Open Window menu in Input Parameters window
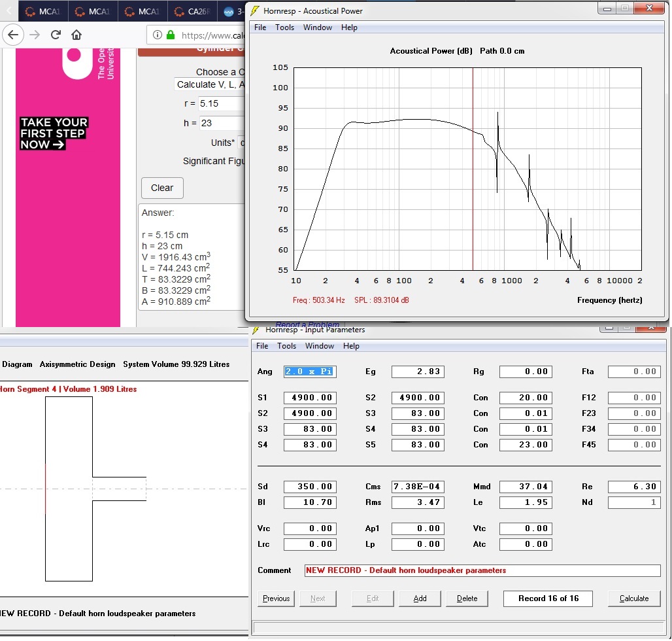Screen dimensions: 672x641 [x=320, y=346]
